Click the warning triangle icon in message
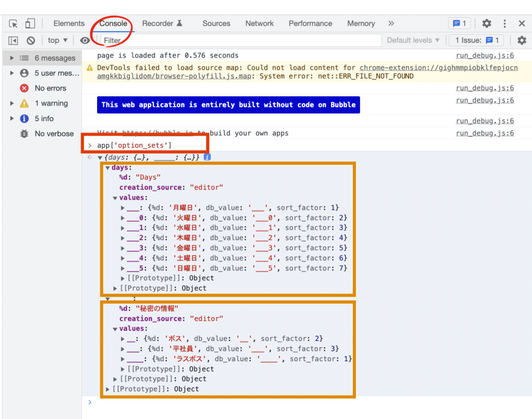This screenshot has width=532, height=419. [89, 68]
